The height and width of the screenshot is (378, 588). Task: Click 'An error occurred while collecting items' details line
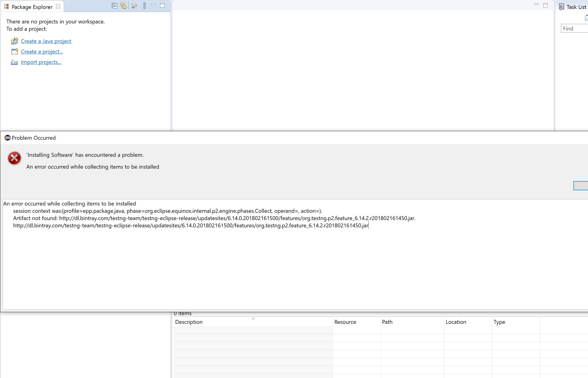[x=69, y=204]
